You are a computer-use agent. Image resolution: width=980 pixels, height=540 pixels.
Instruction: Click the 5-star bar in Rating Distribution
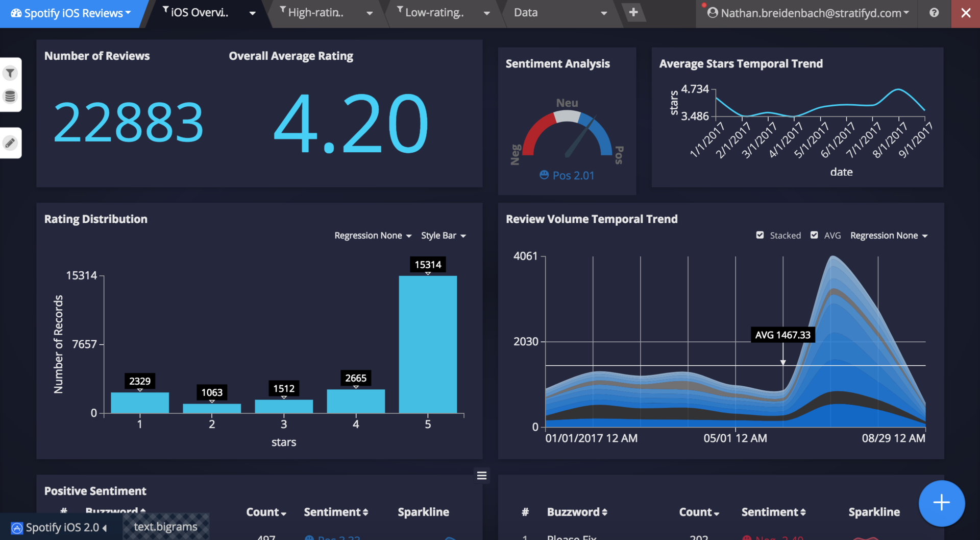pos(428,344)
